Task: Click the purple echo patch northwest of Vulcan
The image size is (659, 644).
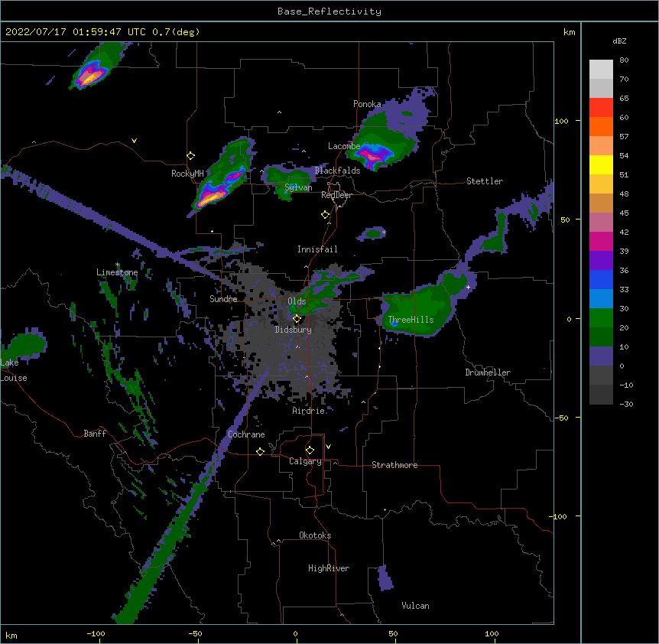Action: click(x=385, y=578)
